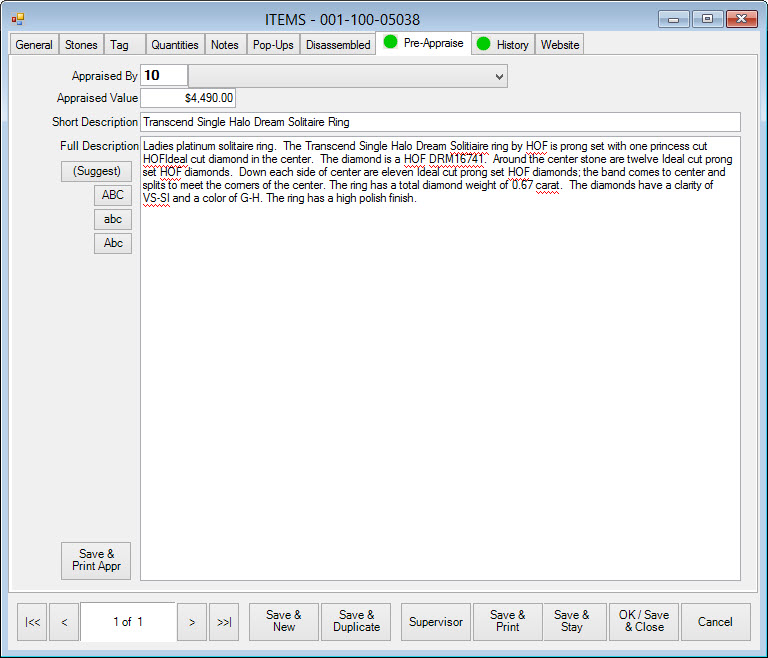The image size is (768, 658).
Task: Open the Pop-Ups tab
Action: click(273, 45)
